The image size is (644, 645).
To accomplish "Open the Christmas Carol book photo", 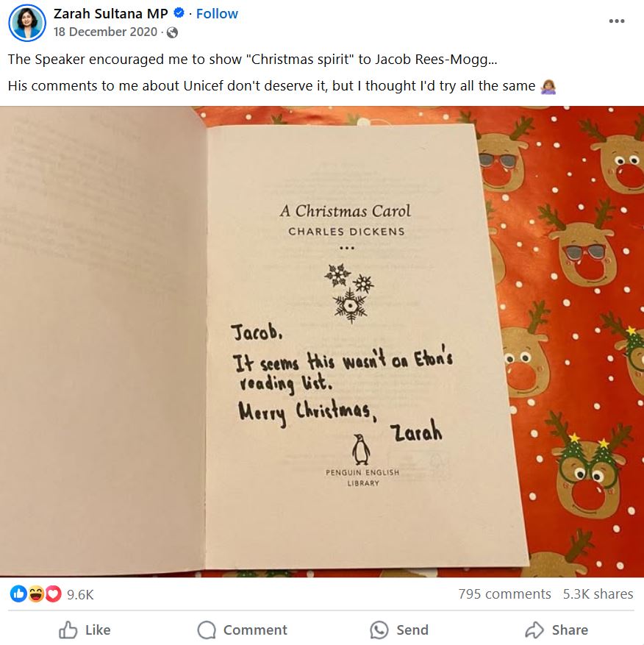I will pyautogui.click(x=322, y=341).
